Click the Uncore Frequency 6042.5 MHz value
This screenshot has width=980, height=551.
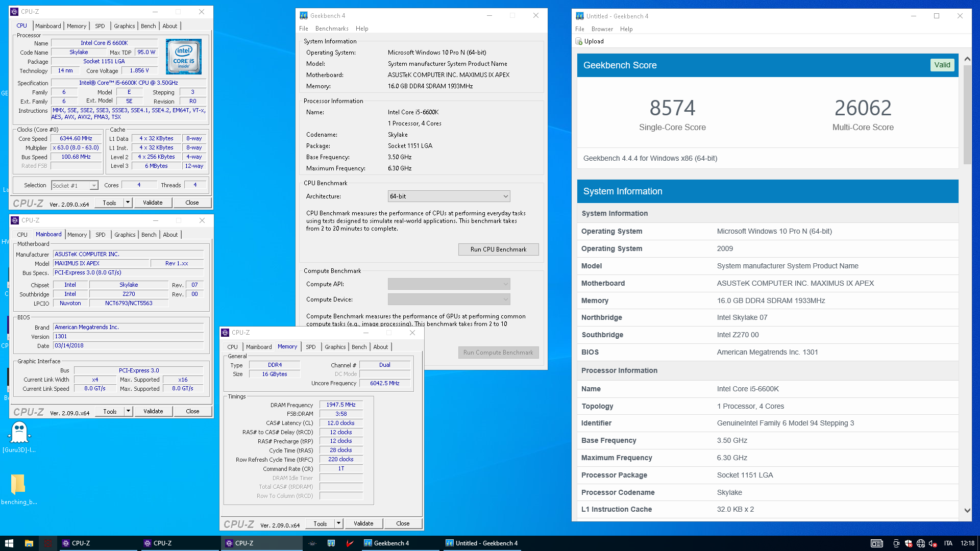click(x=385, y=383)
